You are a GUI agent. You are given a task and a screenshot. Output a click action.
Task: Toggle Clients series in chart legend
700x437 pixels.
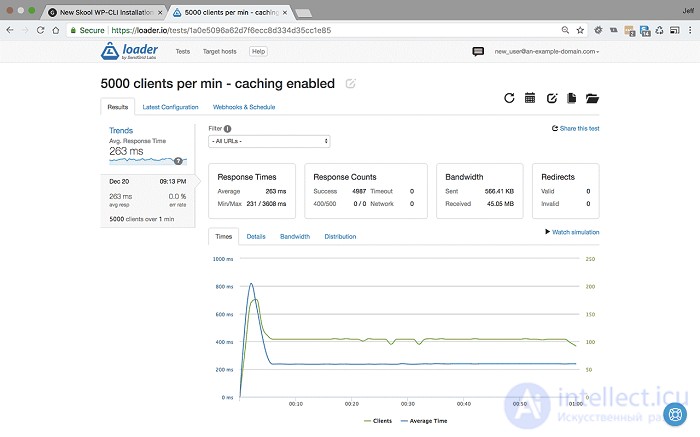click(x=378, y=421)
